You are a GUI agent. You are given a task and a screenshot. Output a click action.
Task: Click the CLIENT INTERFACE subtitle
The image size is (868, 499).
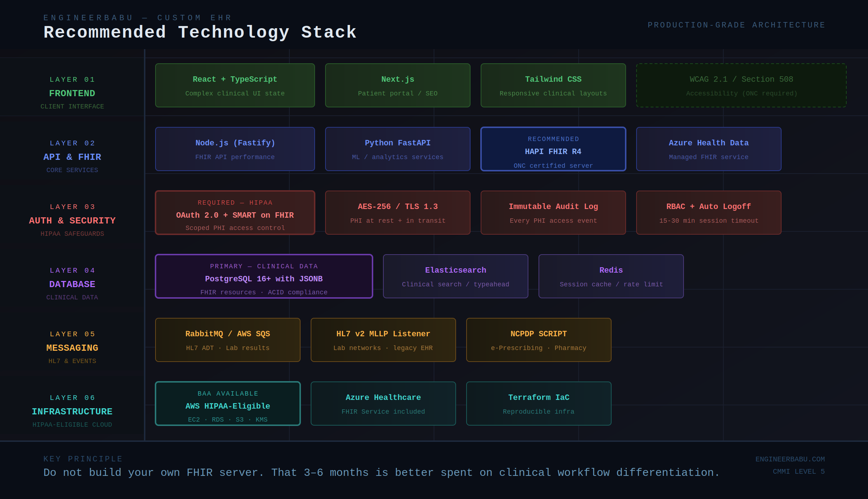pos(72,106)
